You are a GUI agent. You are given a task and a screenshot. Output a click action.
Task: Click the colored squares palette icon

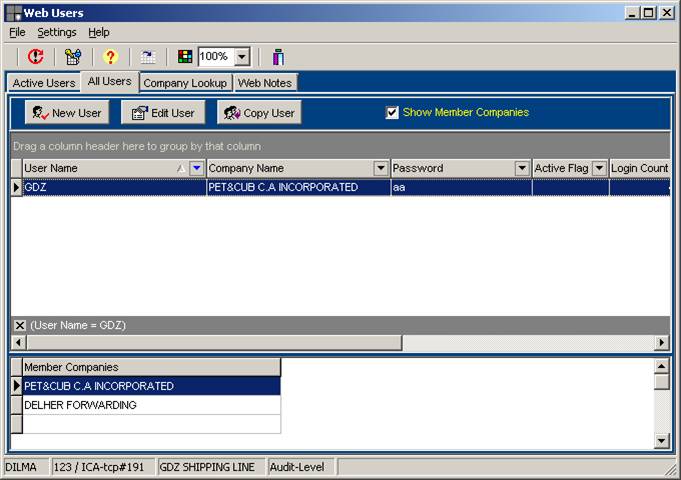[185, 57]
